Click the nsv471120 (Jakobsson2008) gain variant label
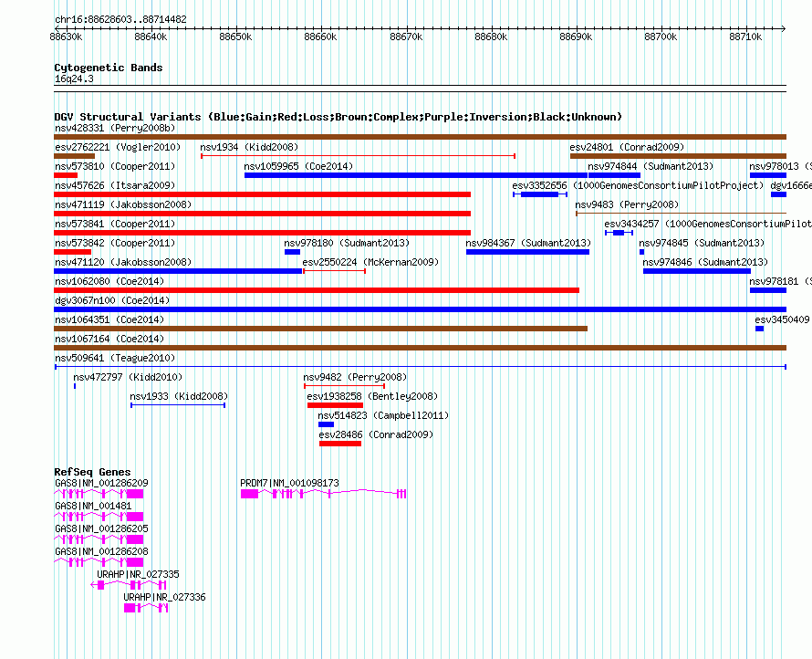Screen dimensions: 812x659 [123, 262]
